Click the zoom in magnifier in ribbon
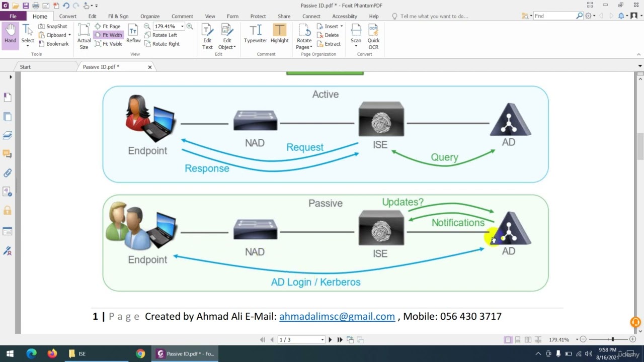This screenshot has height=362, width=644. click(190, 26)
